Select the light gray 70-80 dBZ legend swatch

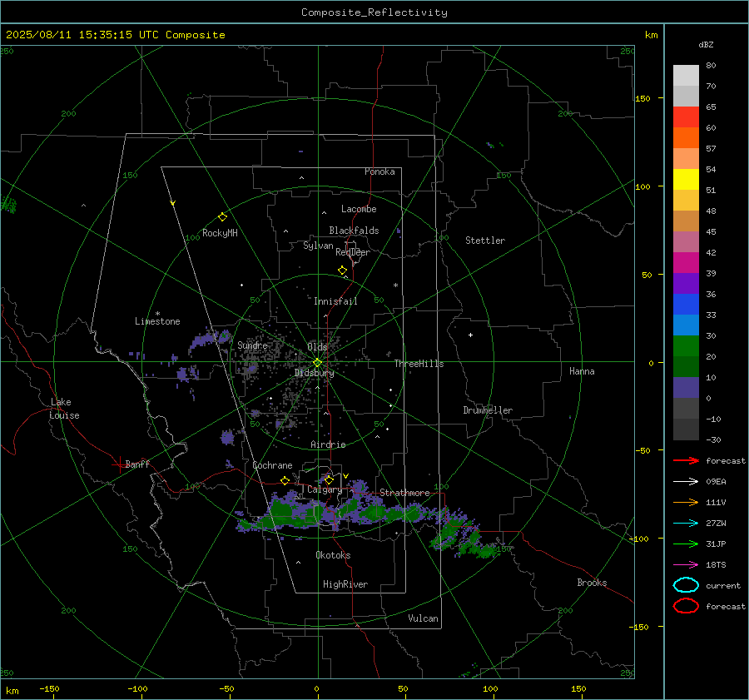[686, 75]
